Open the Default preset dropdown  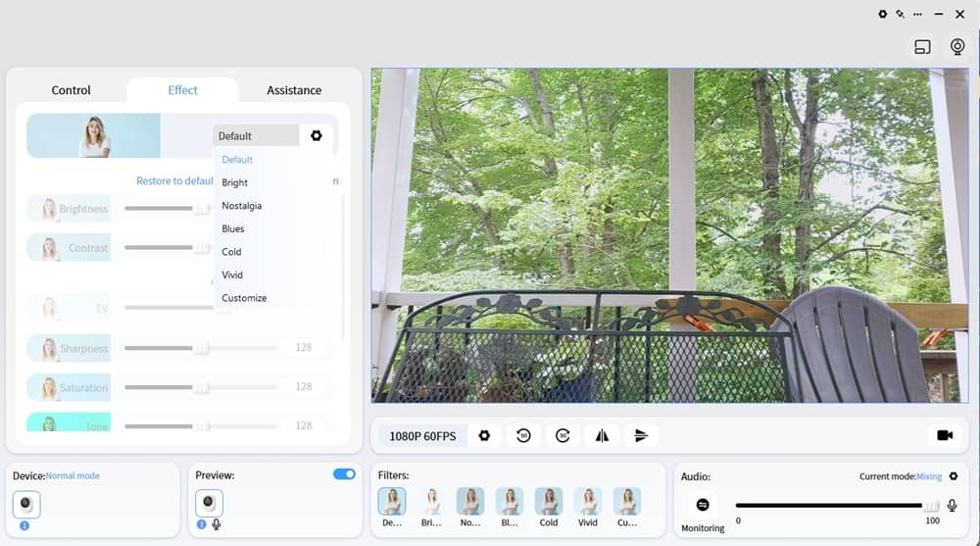point(256,135)
